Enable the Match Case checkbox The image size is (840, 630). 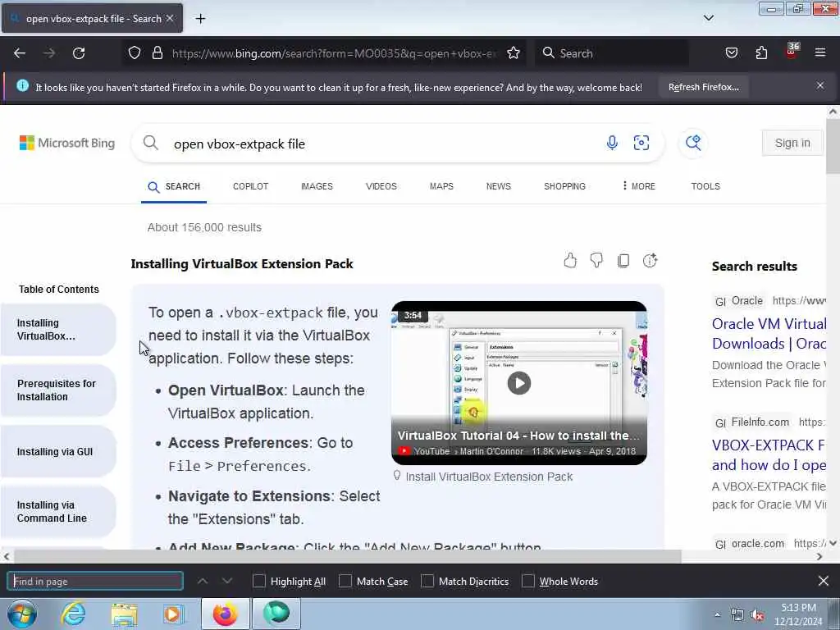pos(345,581)
